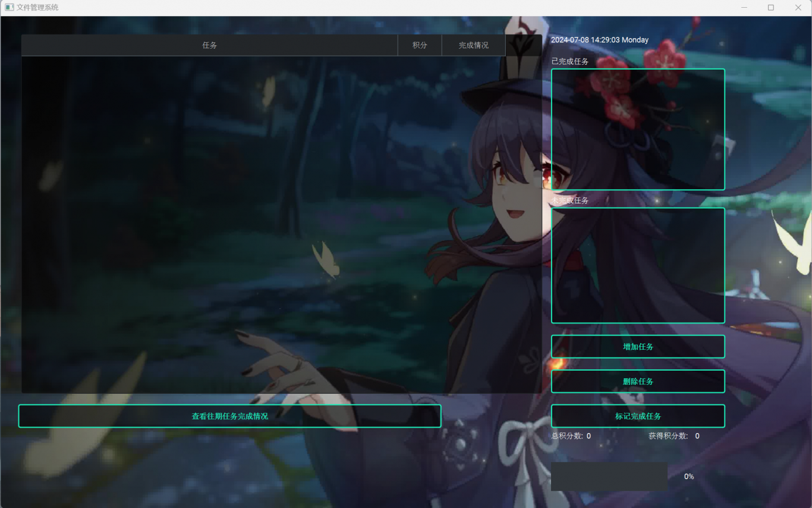Open 查看往期任务完成情况 history view
This screenshot has width=812, height=508.
tap(229, 416)
